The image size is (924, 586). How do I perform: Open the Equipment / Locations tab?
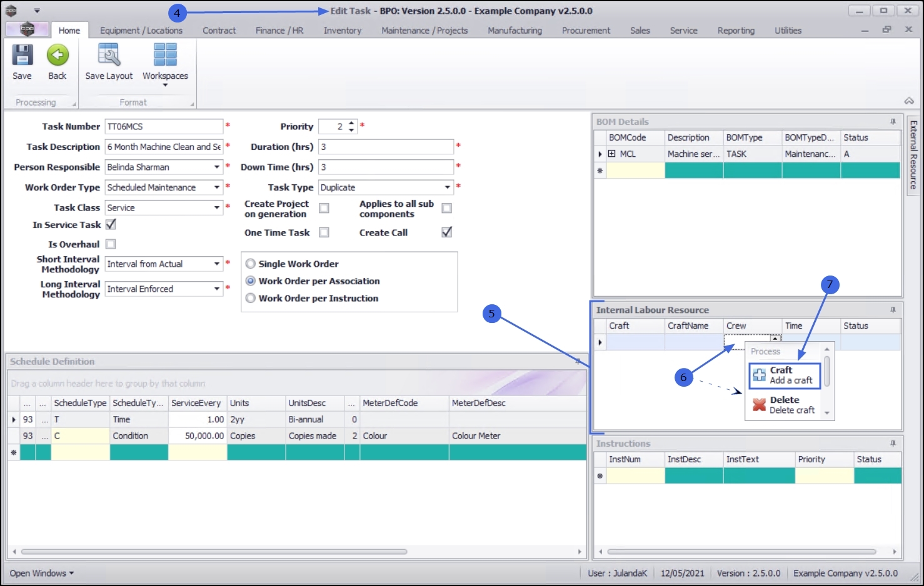coord(141,30)
